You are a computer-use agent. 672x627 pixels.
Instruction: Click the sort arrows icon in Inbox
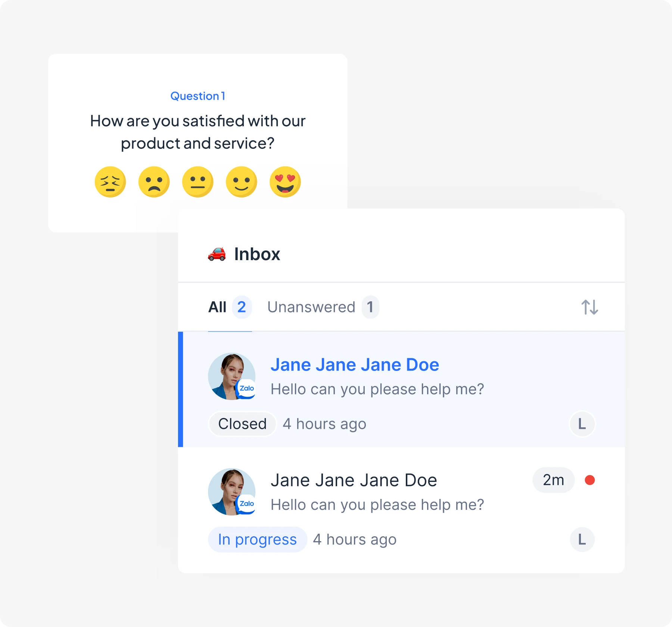(x=589, y=307)
